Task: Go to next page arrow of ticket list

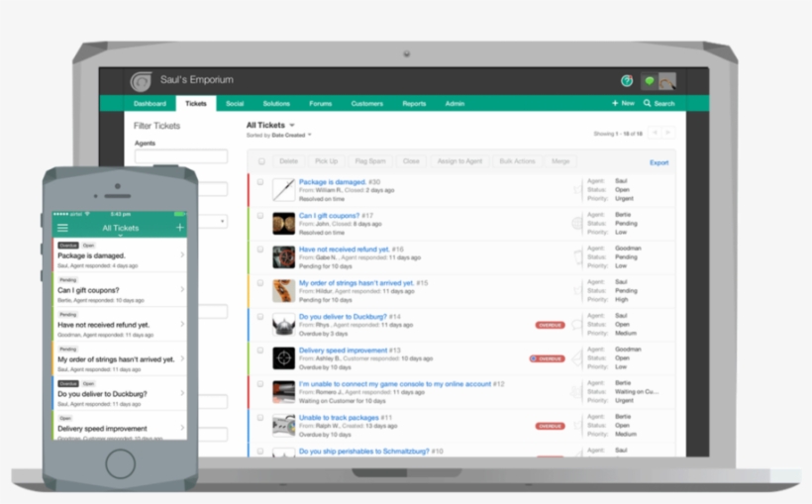Action: (x=668, y=133)
